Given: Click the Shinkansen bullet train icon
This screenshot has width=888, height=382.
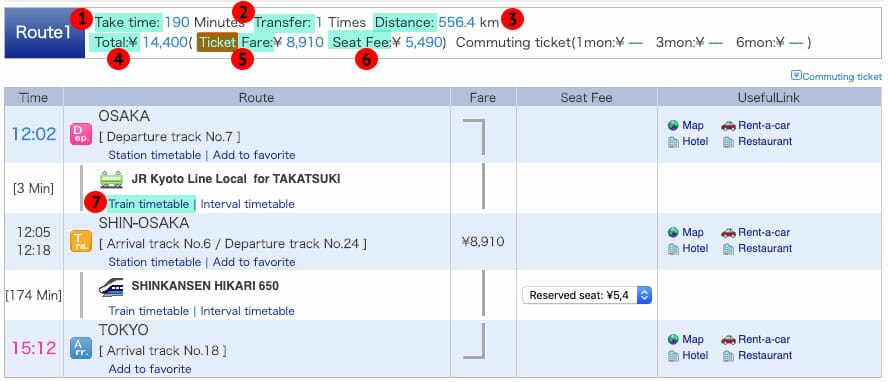Looking at the screenshot, I should coord(111,286).
